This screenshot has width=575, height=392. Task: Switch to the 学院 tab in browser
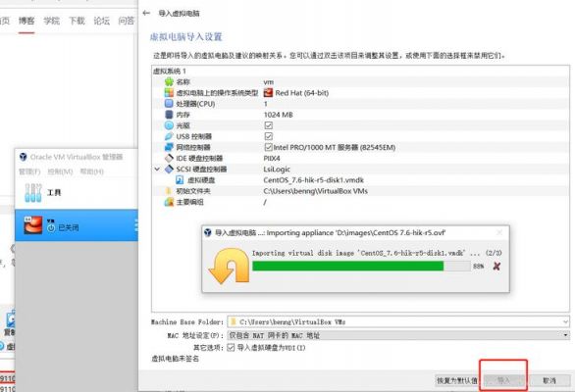pos(51,21)
